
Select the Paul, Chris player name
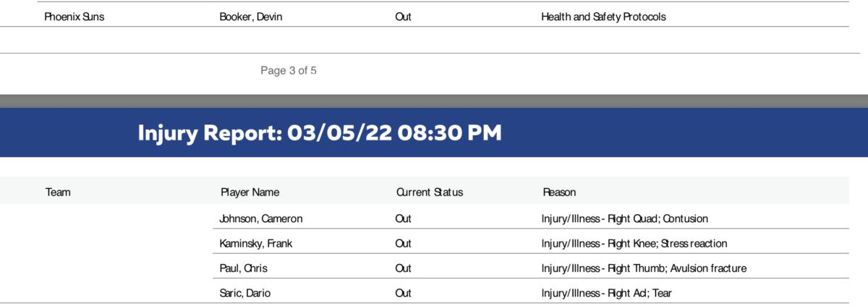pyautogui.click(x=243, y=268)
